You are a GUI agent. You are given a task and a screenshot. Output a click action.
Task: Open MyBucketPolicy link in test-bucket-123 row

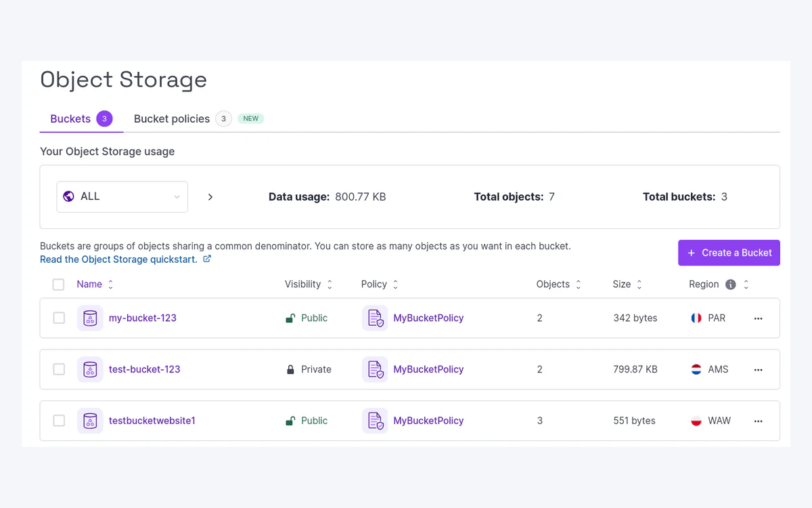428,370
